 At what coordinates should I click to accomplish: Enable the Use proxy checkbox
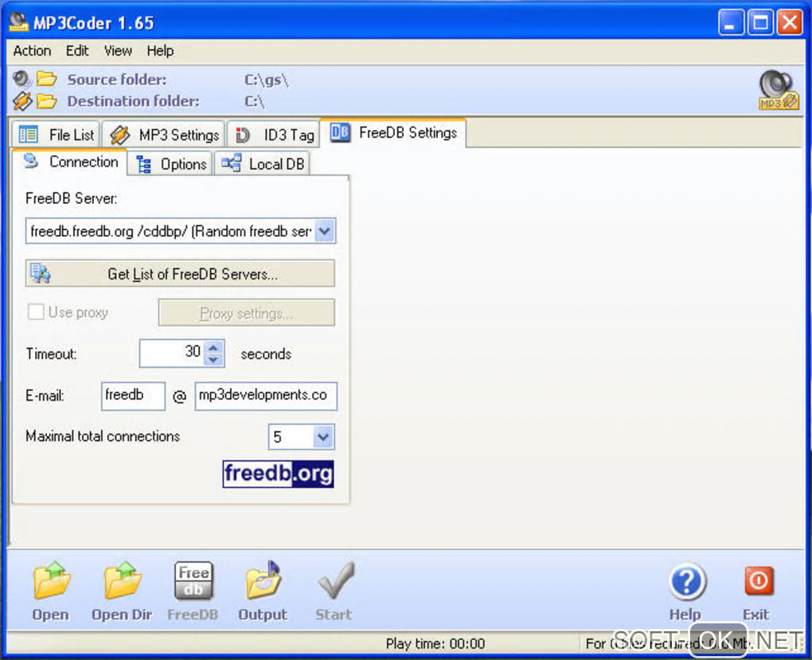tap(36, 312)
